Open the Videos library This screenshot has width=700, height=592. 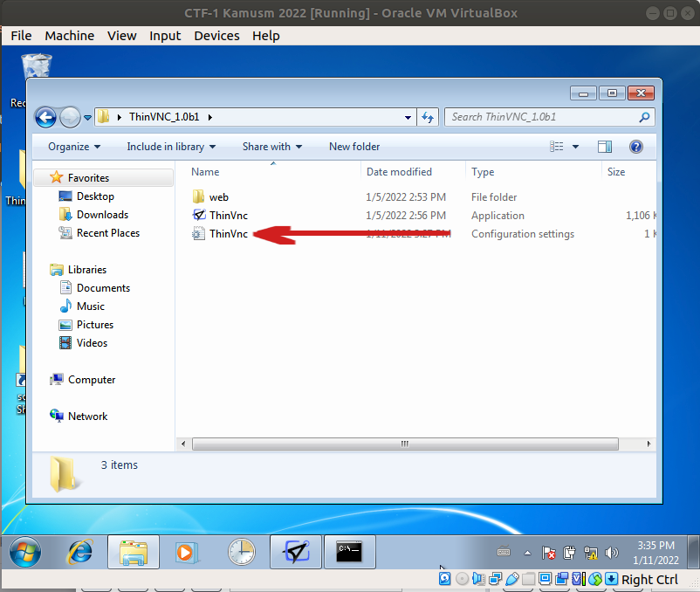pos(92,343)
